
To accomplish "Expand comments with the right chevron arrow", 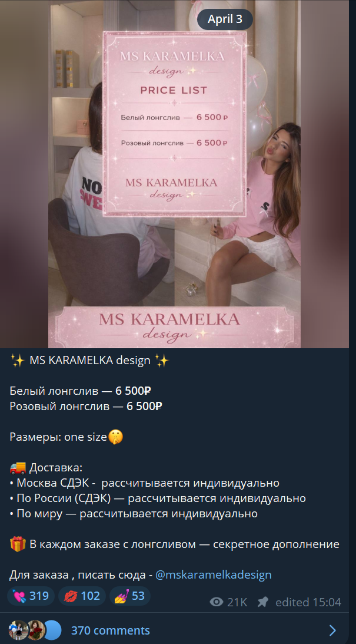I will (x=332, y=630).
